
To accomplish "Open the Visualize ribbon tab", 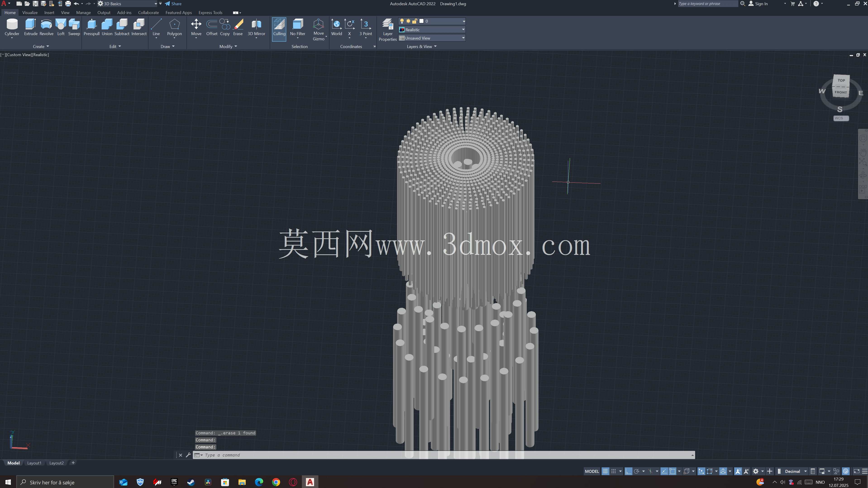I will click(x=30, y=12).
